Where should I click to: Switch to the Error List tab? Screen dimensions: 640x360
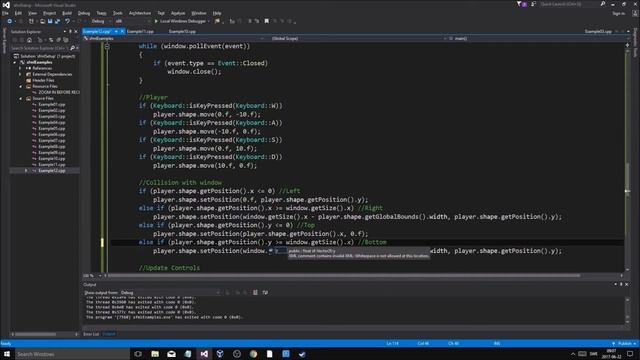pyautogui.click(x=91, y=334)
